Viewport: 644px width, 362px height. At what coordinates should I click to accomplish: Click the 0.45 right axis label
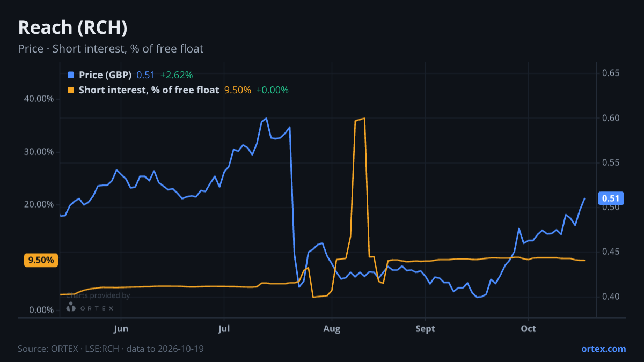[x=611, y=252]
